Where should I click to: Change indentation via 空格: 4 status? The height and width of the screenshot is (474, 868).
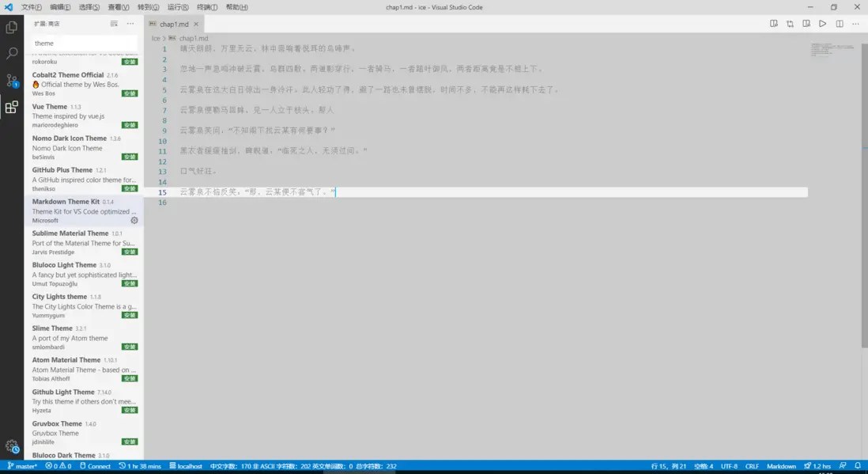[x=704, y=466]
